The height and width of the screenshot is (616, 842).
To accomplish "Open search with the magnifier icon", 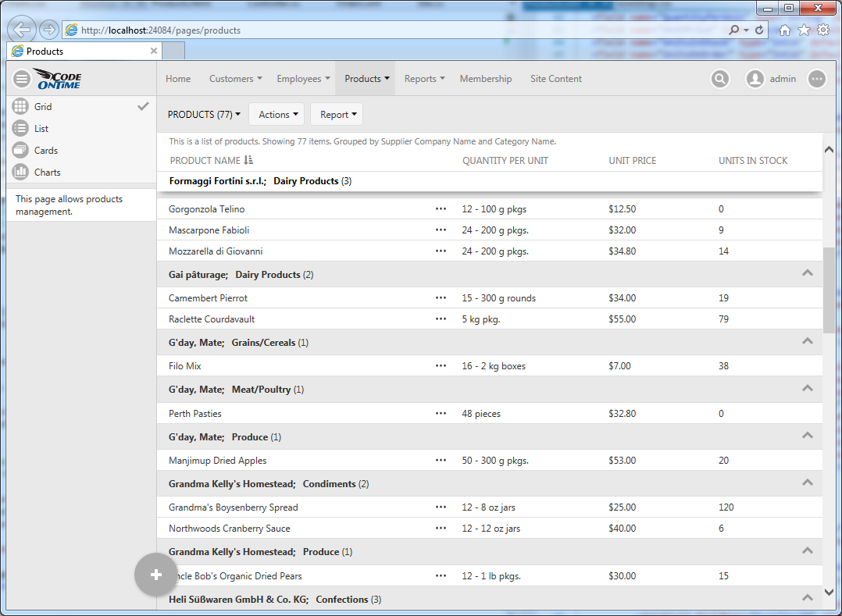I will click(719, 79).
